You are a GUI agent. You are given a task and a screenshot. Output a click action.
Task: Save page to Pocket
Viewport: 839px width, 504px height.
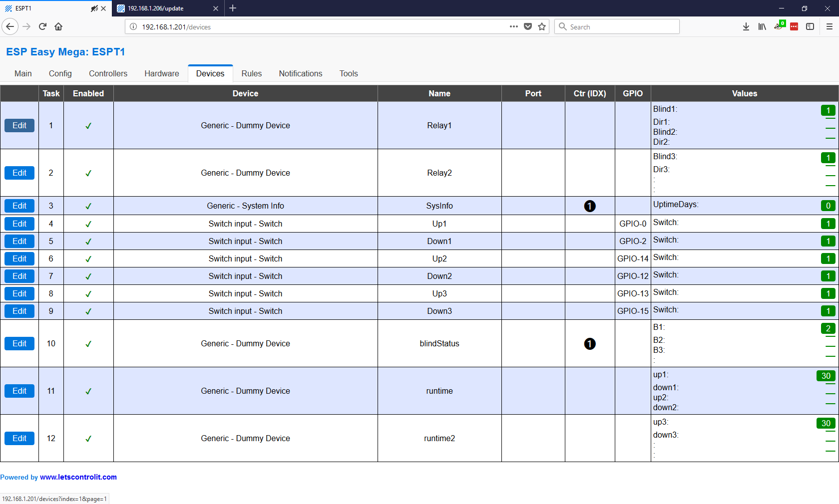[528, 26]
